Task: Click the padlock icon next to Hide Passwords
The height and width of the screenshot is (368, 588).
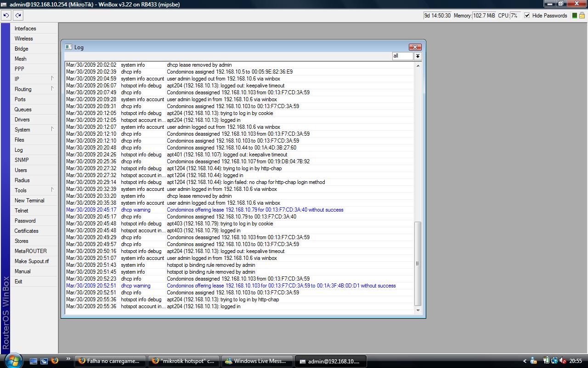Action: (582, 15)
